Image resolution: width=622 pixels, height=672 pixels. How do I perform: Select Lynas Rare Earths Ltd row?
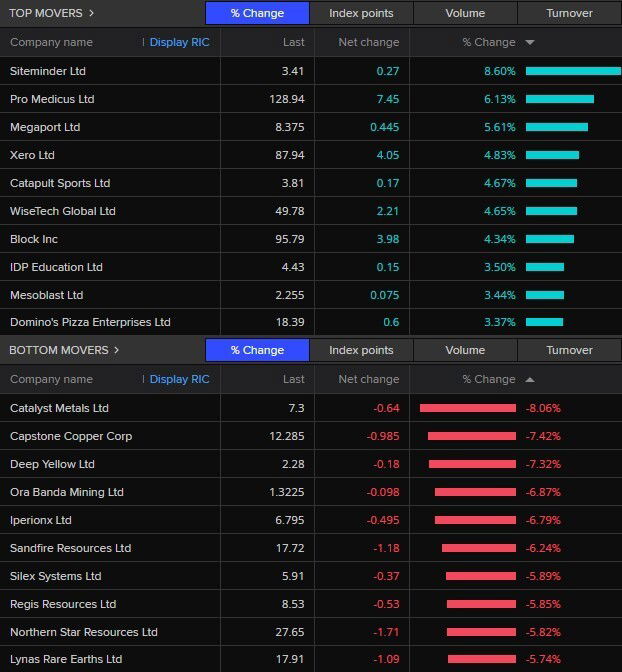pyautogui.click(x=66, y=659)
